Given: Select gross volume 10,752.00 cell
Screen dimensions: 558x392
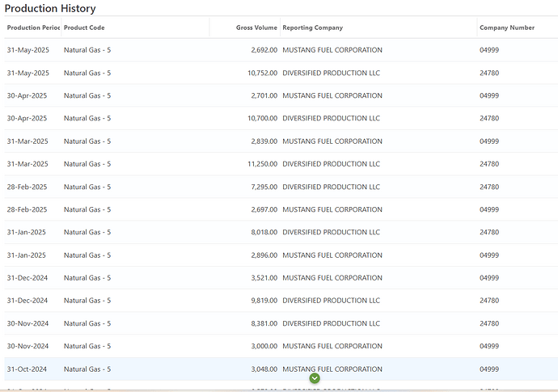Looking at the screenshot, I should [262, 73].
